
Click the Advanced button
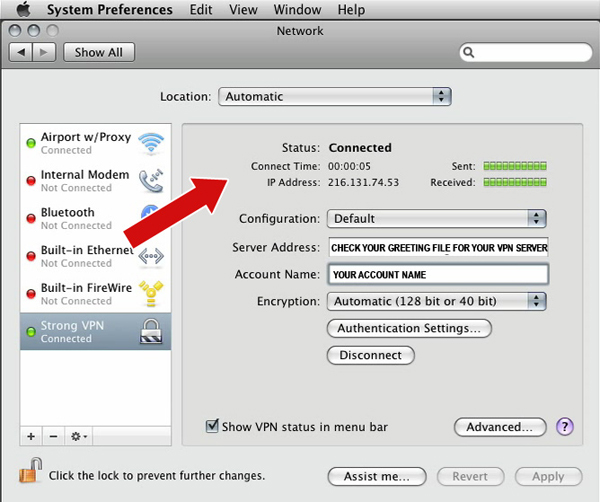pos(500,427)
